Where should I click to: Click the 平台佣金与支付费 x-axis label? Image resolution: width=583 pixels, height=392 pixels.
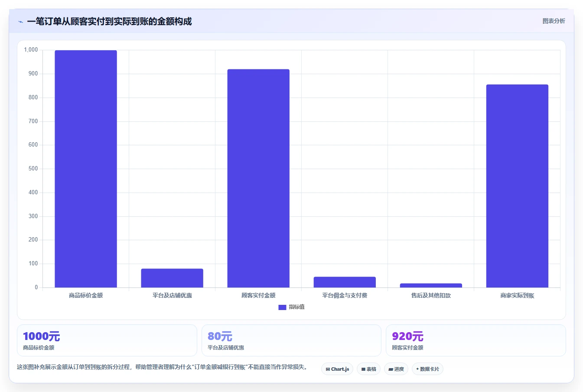point(345,295)
